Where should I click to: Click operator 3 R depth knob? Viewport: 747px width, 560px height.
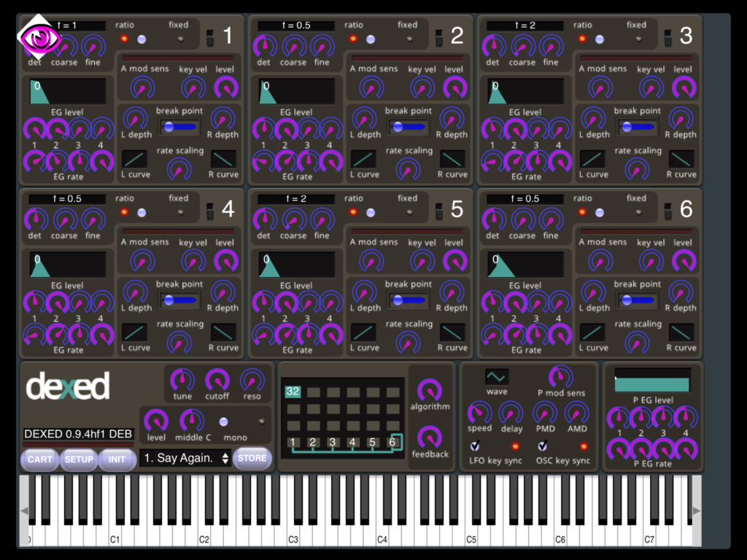click(681, 118)
